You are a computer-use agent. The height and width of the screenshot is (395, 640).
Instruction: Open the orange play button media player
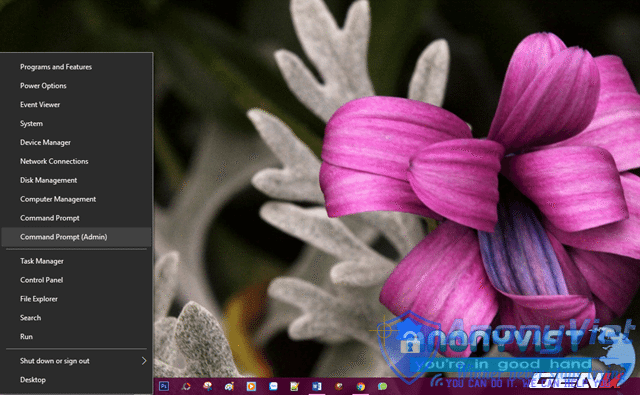[251, 386]
